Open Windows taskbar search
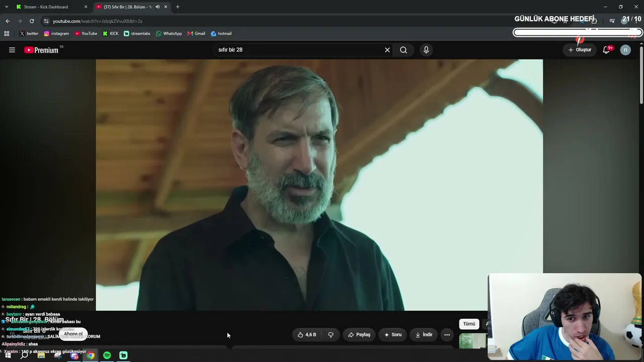 pyautogui.click(x=24, y=355)
